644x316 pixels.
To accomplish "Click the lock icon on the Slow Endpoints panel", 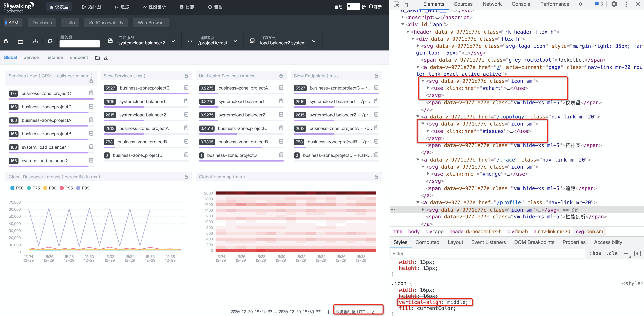I will [x=376, y=76].
